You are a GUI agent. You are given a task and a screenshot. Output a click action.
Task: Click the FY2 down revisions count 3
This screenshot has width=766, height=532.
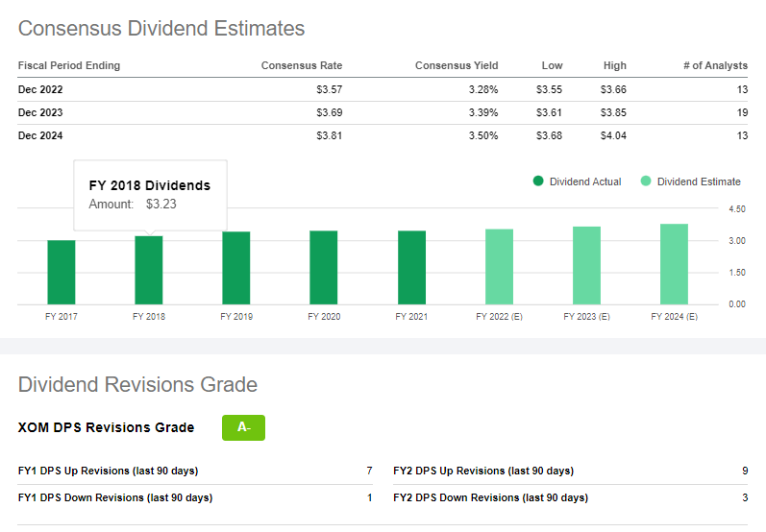pos(745,497)
